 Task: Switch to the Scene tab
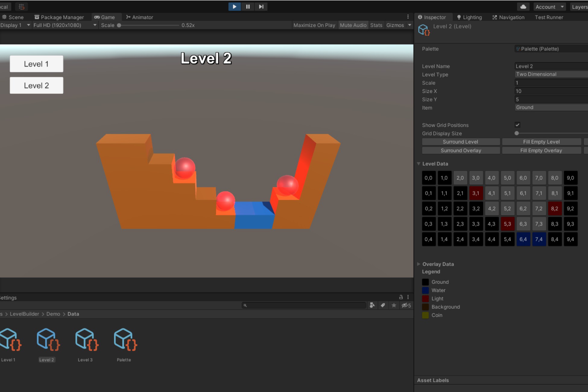(14, 17)
